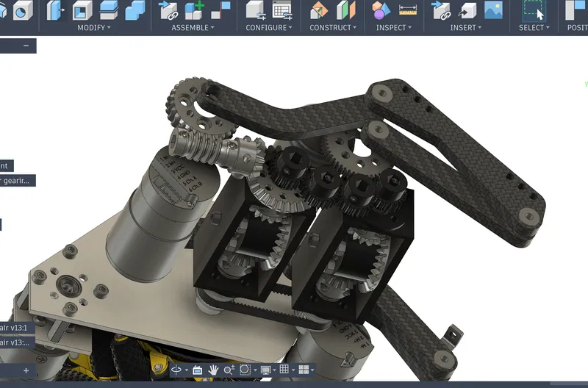Collapse the left panel with minus button
The image size is (588, 388).
click(x=26, y=46)
